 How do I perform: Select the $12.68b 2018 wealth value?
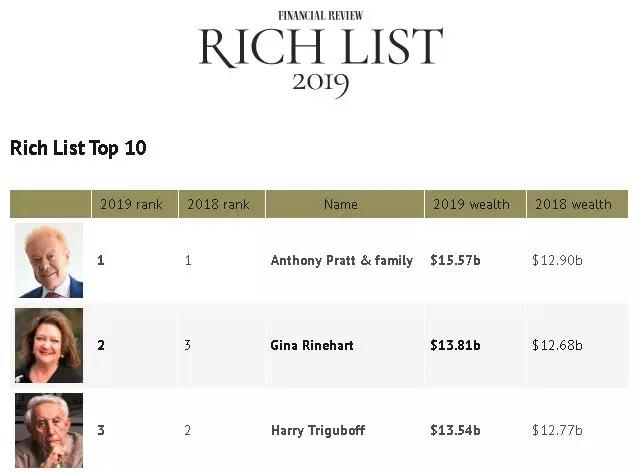[x=557, y=346]
